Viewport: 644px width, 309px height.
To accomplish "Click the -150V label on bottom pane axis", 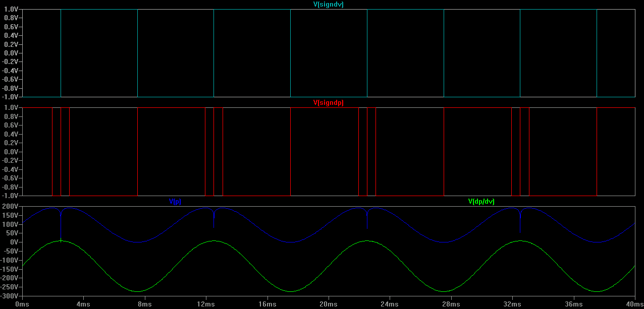I will tap(9, 269).
